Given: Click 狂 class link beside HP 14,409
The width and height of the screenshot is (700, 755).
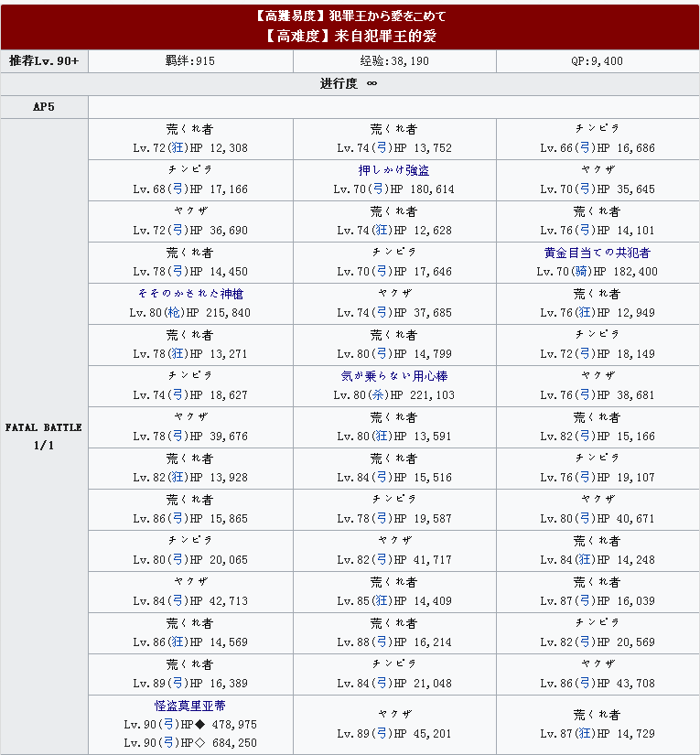Looking at the screenshot, I should [x=382, y=601].
